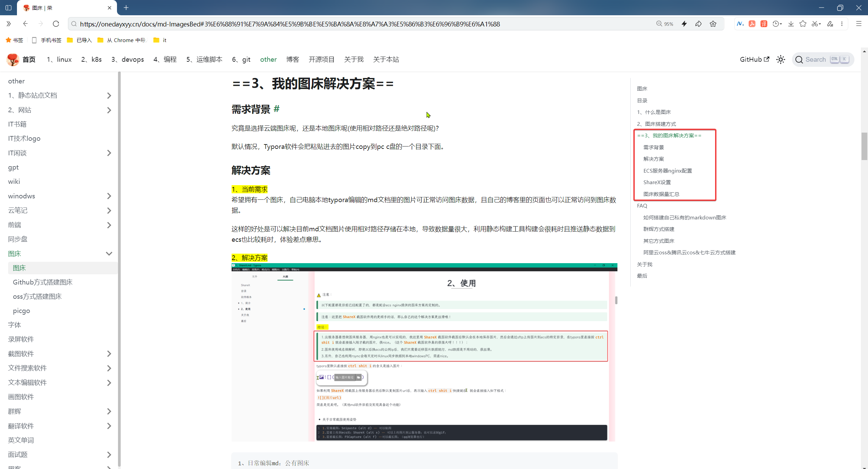The image size is (868, 469).
Task: Open the 已导入 bookmark folder
Action: pos(80,40)
